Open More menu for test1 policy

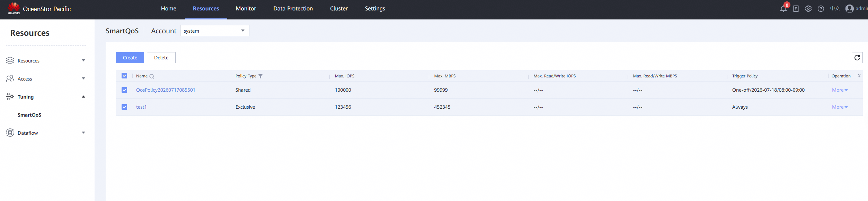(840, 107)
